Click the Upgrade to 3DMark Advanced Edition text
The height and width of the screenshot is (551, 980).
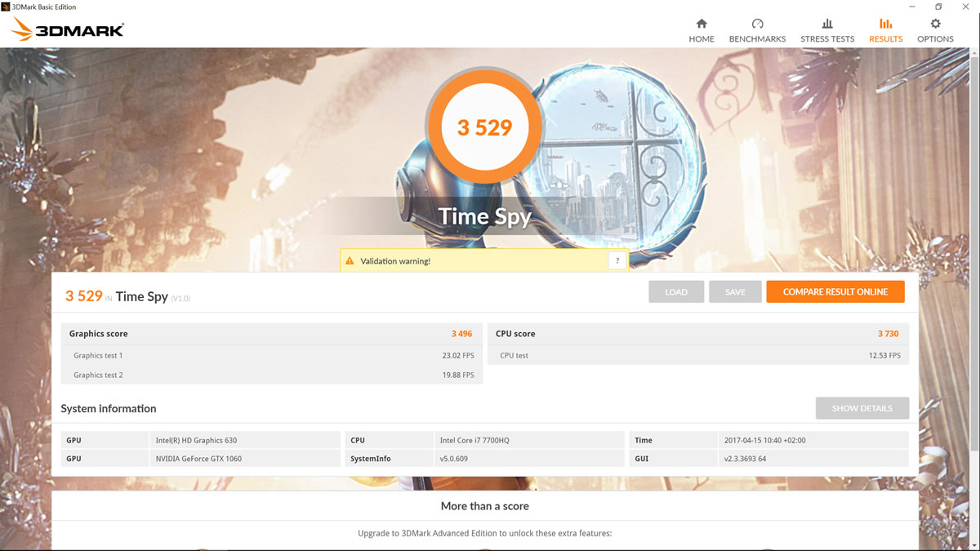(x=485, y=534)
